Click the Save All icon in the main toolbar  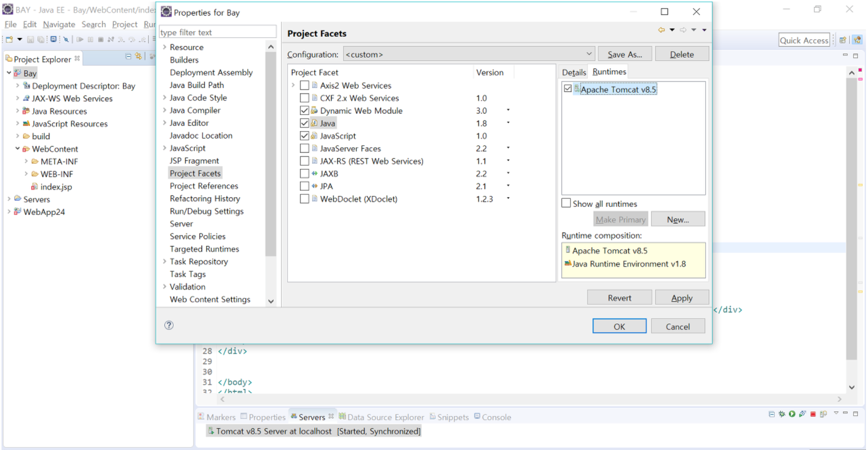[41, 39]
